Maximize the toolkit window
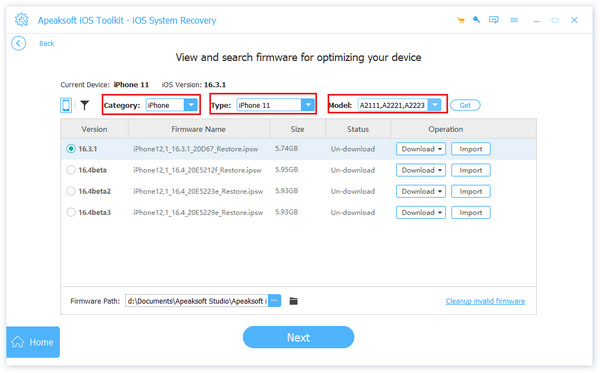Viewport: 600px width, 373px height. click(x=555, y=20)
